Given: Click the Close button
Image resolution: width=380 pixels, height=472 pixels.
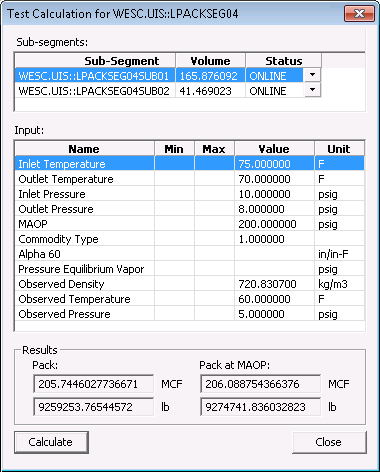Looking at the screenshot, I should (329, 442).
